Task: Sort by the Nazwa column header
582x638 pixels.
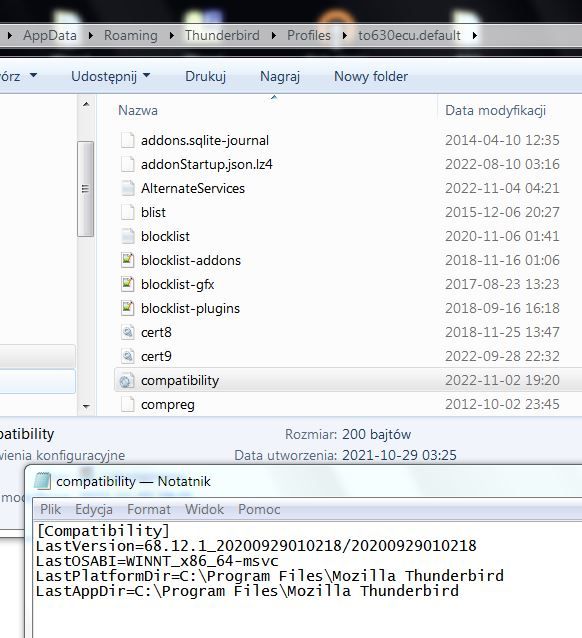Action: click(138, 111)
